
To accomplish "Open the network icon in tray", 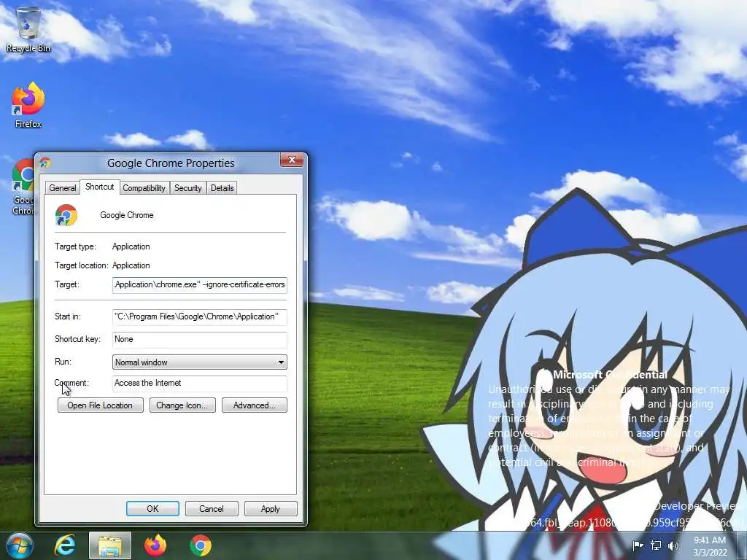I will pyautogui.click(x=656, y=545).
